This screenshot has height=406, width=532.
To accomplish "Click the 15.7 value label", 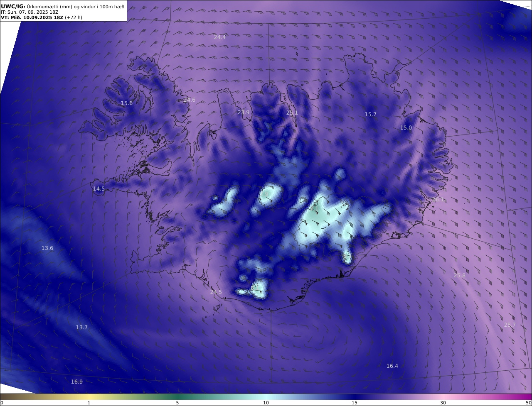I will [x=370, y=115].
